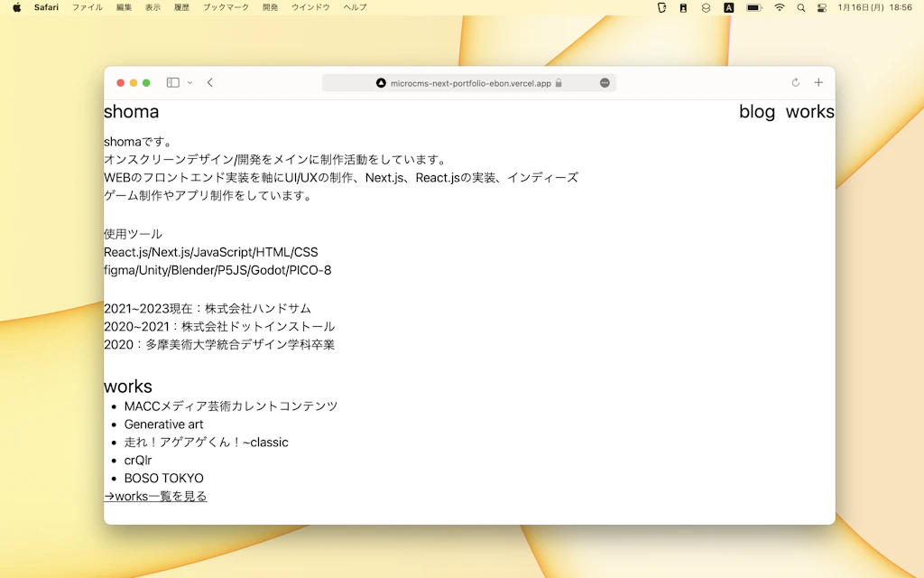Open the 履歴 menu
This screenshot has width=924, height=578.
pyautogui.click(x=181, y=7)
